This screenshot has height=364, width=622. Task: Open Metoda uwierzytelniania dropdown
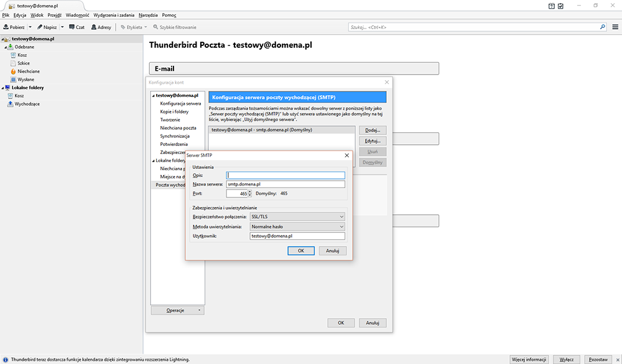point(297,227)
